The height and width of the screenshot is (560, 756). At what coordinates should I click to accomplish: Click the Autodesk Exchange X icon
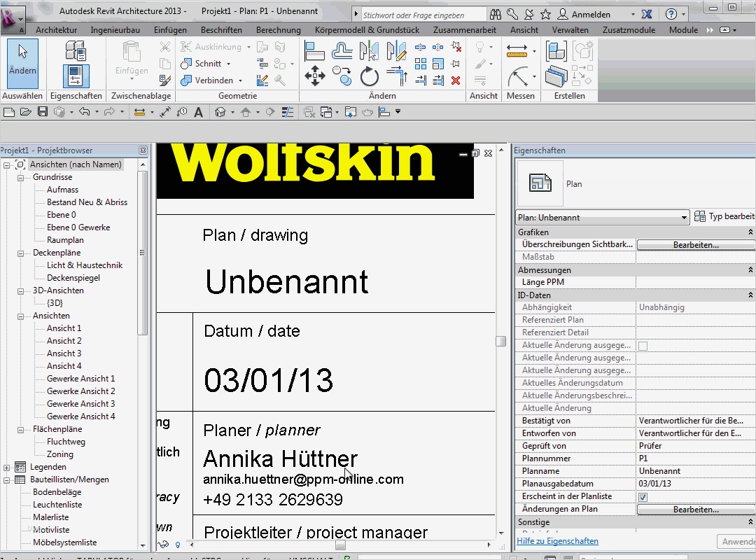tap(647, 15)
